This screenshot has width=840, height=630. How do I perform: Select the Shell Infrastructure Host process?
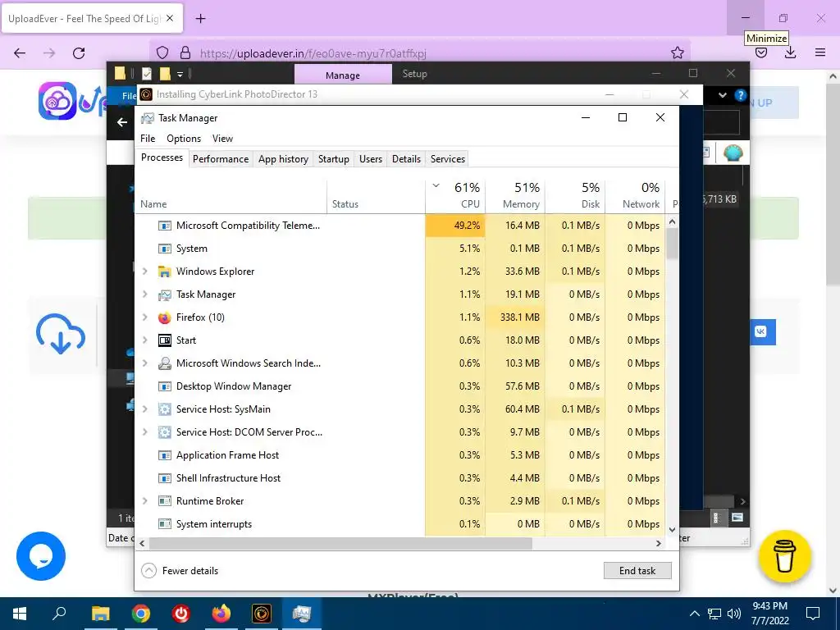399,478
